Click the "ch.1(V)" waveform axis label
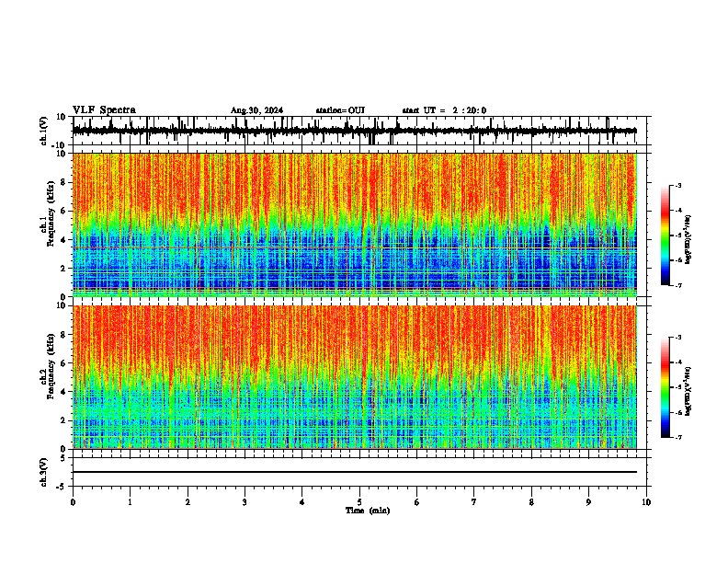This screenshot has width=728, height=563. [44, 131]
